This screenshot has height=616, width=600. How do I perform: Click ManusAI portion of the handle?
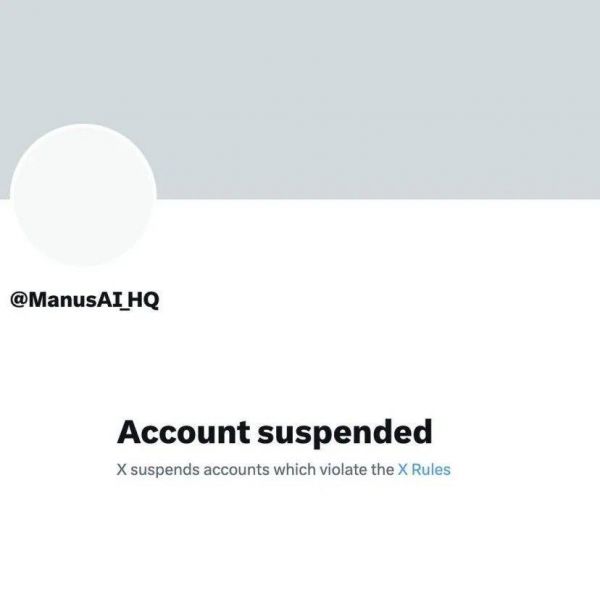tap(75, 300)
